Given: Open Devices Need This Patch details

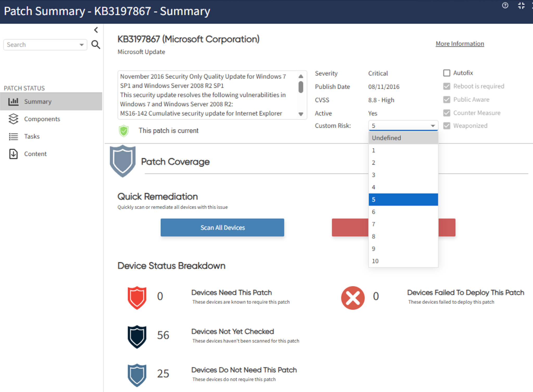Looking at the screenshot, I should pyautogui.click(x=231, y=293).
